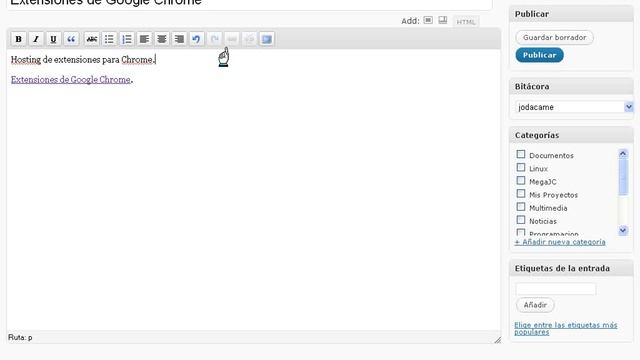
Task: Click the editor resize handle corner
Action: point(497,340)
